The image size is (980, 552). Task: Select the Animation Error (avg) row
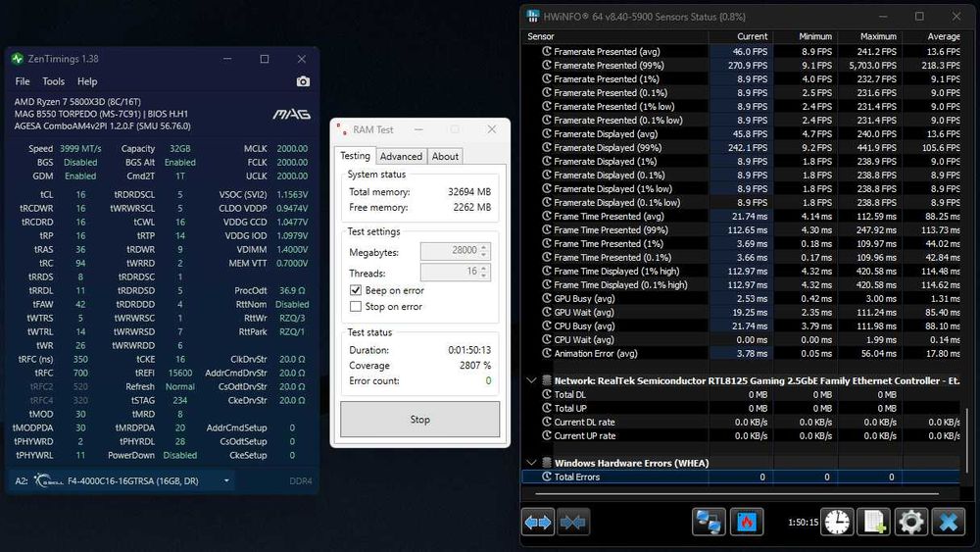click(741, 353)
